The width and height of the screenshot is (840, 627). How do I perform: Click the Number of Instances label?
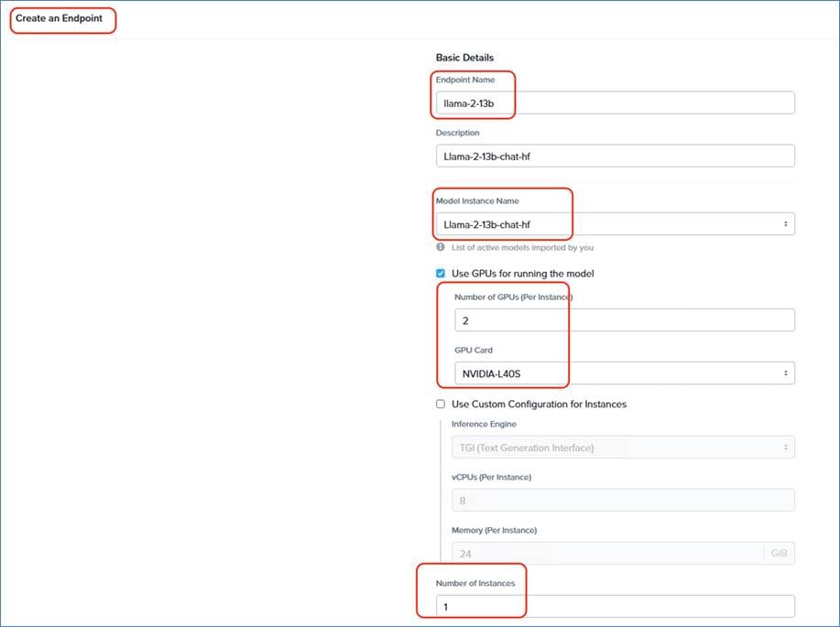click(x=475, y=583)
